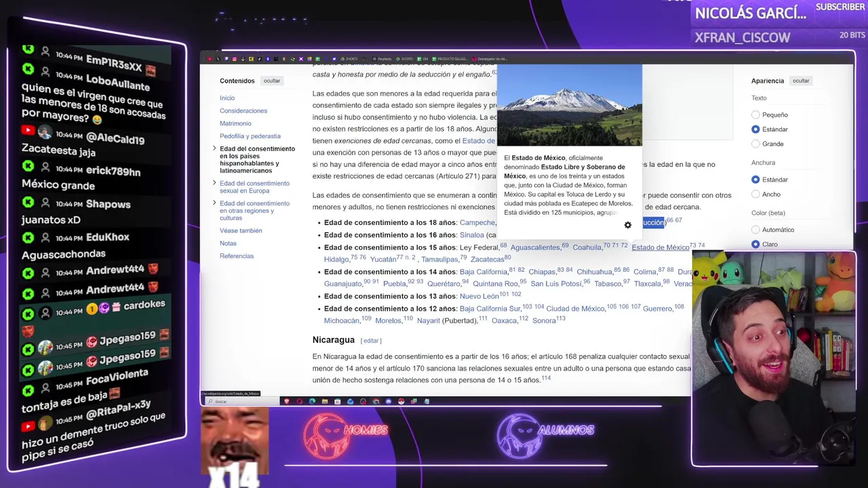Image resolution: width=868 pixels, height=488 pixels.
Task: Open the Puebla link
Action: tap(395, 284)
